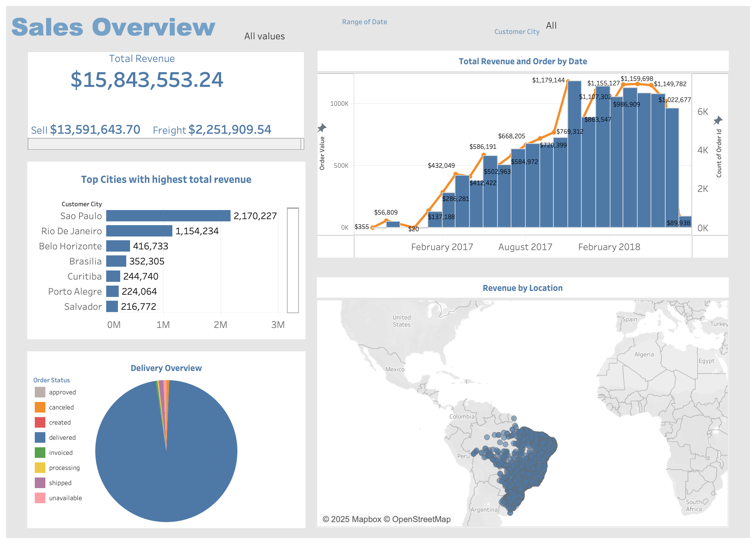Image resolution: width=756 pixels, height=544 pixels.
Task: Select the Sao Paulo revenue bar
Action: click(168, 216)
